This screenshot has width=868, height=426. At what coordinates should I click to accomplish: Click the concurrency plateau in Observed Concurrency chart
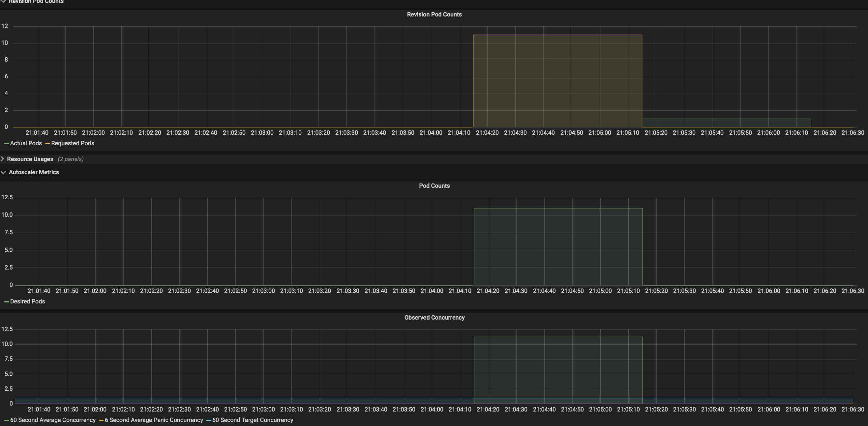point(558,370)
